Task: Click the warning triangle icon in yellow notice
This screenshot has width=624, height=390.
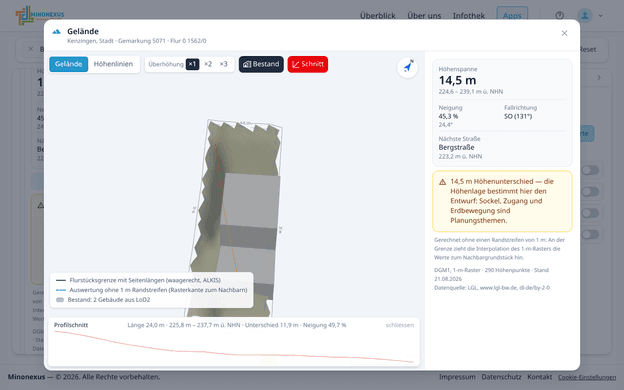Action: point(443,182)
